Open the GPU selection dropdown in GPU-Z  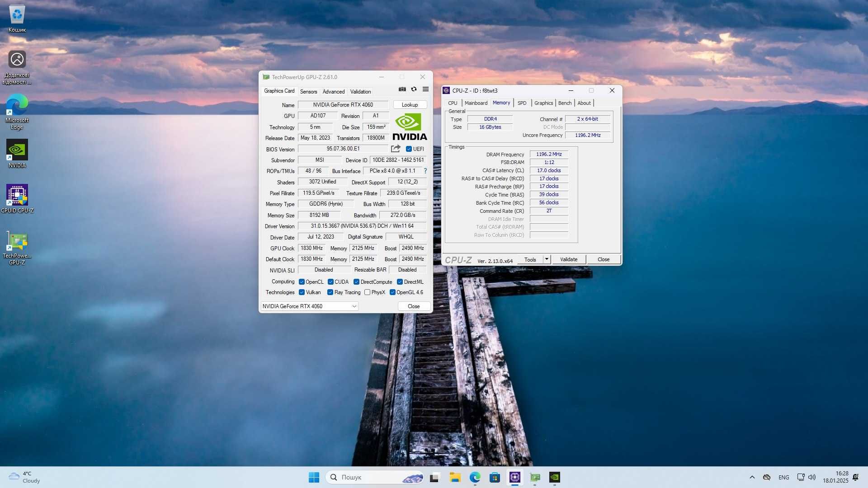(x=310, y=306)
